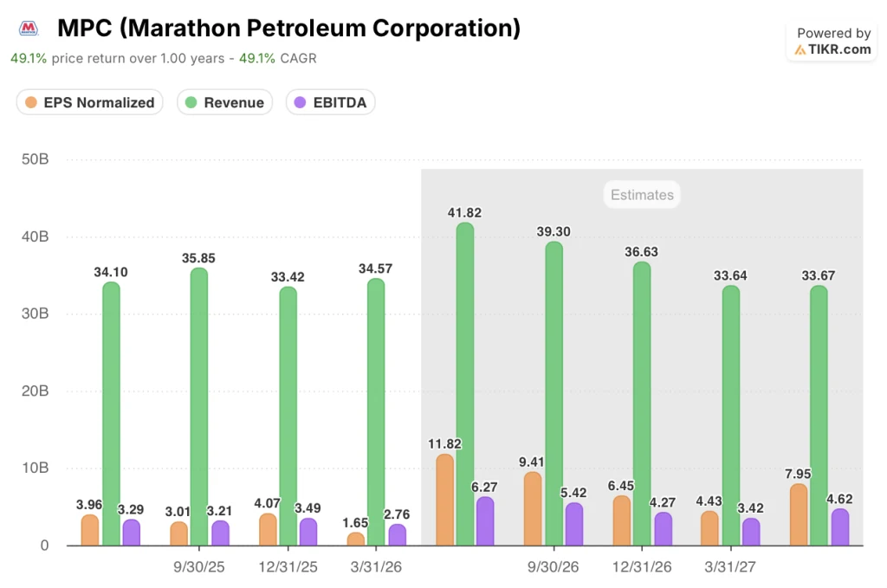Open the Powered by TIKR.com link

pyautogui.click(x=832, y=42)
